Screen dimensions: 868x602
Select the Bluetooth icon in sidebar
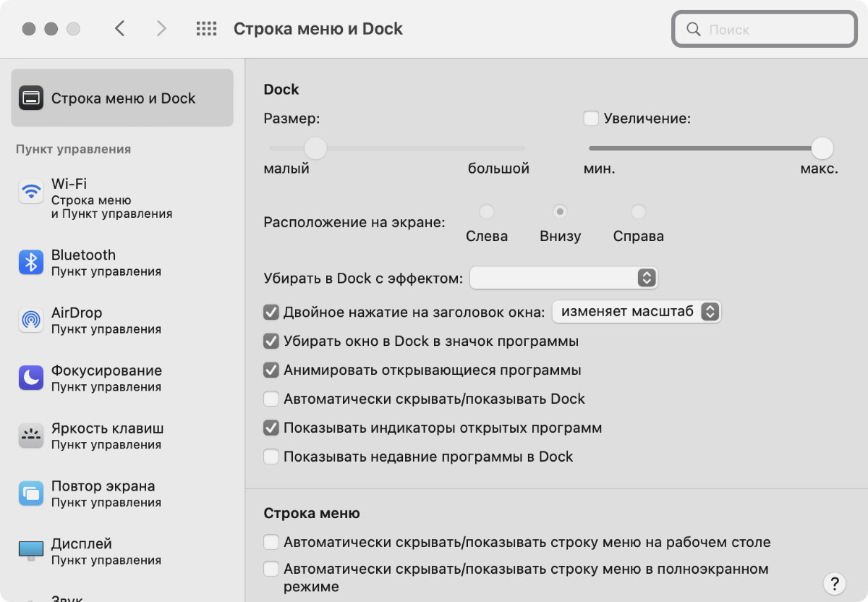(31, 262)
